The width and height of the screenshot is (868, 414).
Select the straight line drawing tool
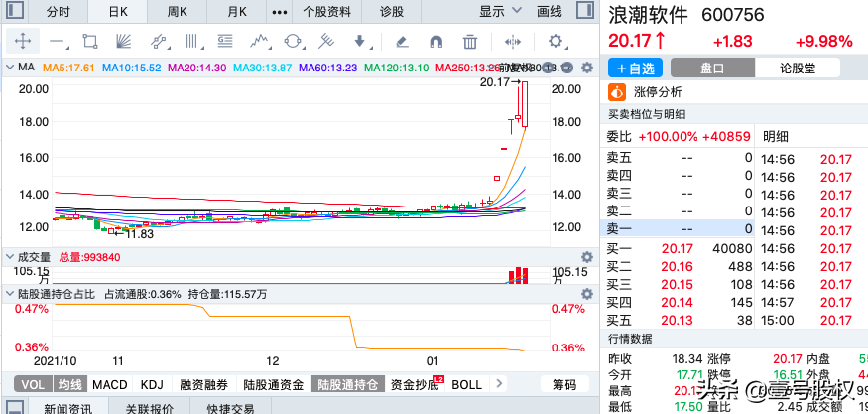pos(58,41)
